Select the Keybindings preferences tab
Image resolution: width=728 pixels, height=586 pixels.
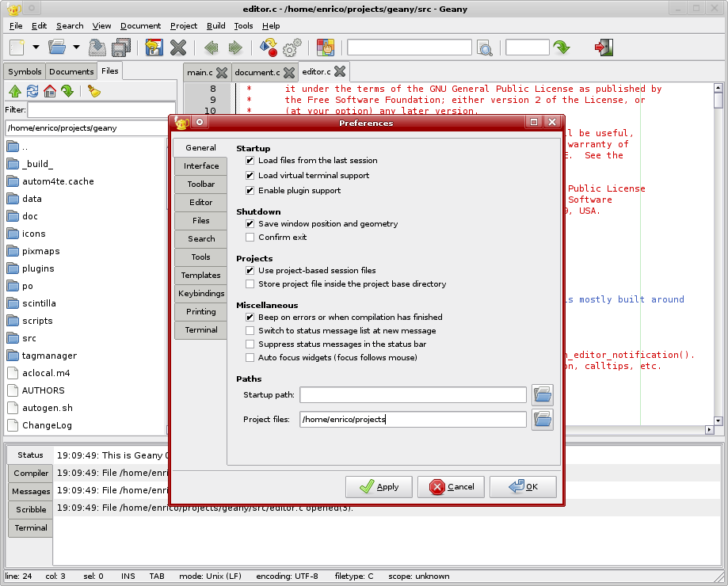pyautogui.click(x=201, y=293)
